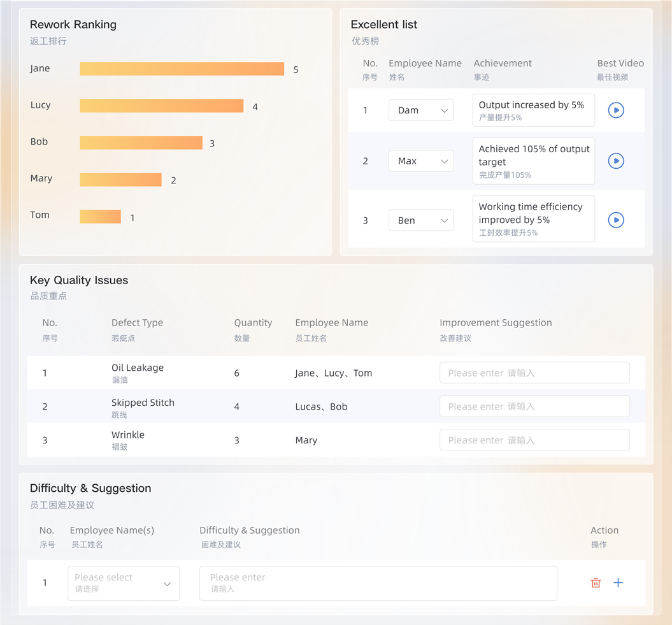
Task: Select the Wrinkle improvement suggestion field
Action: point(534,440)
